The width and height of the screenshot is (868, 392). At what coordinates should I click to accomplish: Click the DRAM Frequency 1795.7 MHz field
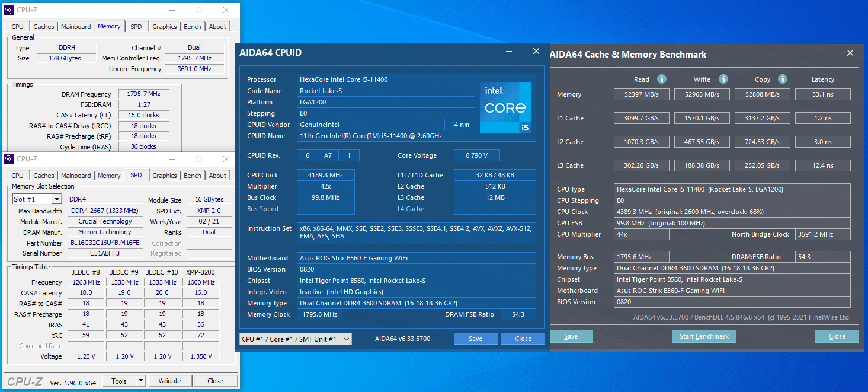point(144,94)
